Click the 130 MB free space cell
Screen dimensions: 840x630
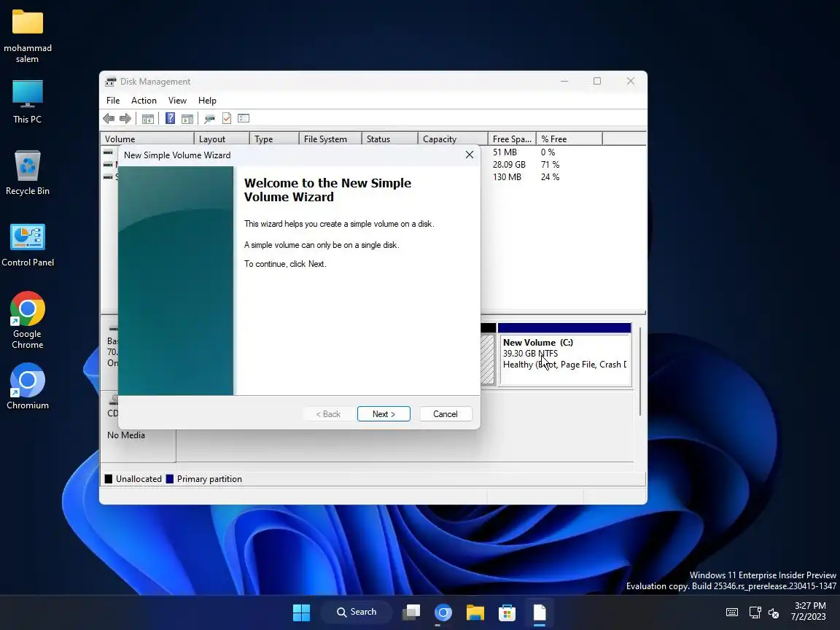click(x=507, y=176)
